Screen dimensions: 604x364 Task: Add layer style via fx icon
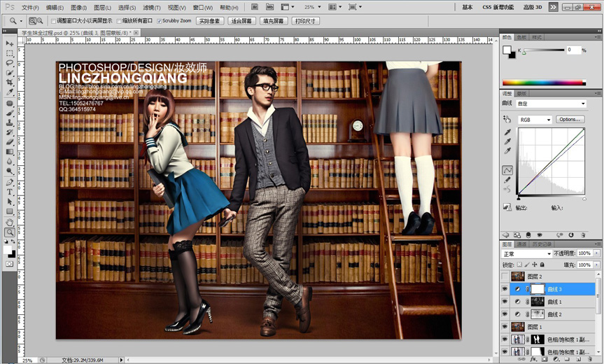pos(533,359)
